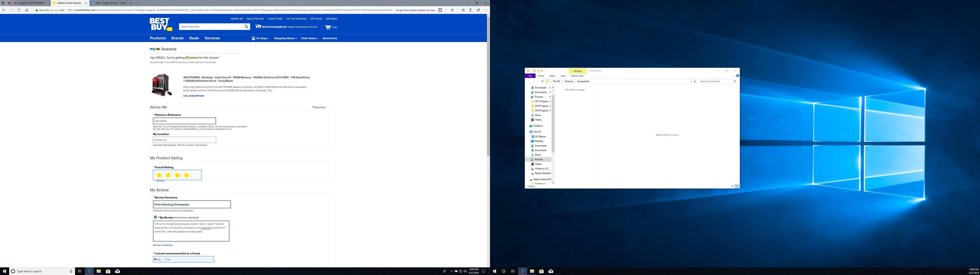Click the Best Buy search magnifier icon
This screenshot has height=275, width=980.
(x=246, y=26)
